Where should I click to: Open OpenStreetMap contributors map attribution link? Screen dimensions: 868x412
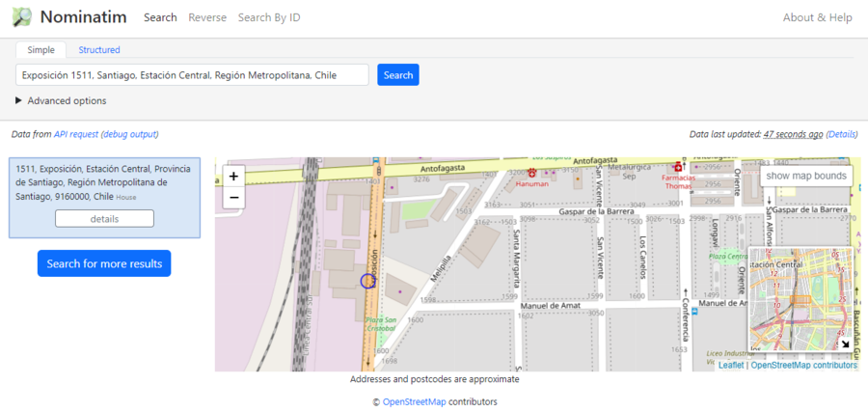[803, 366]
